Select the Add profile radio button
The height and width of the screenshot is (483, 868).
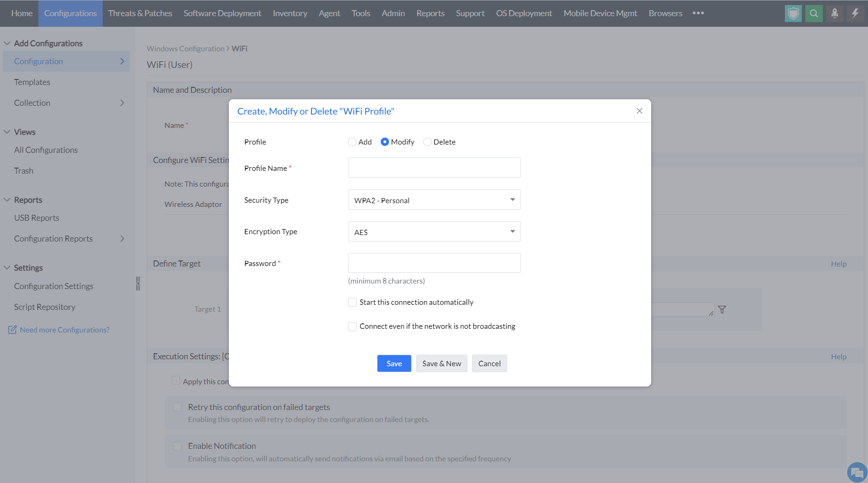pos(352,142)
